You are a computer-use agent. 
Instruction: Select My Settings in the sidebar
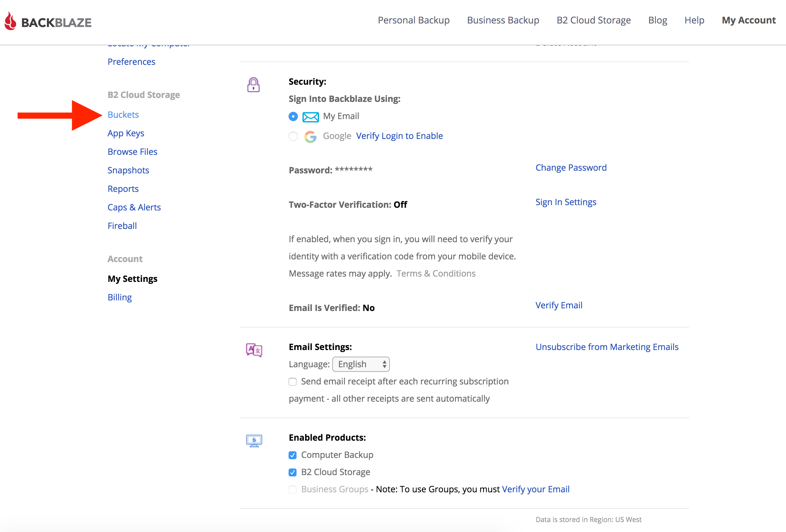132,279
